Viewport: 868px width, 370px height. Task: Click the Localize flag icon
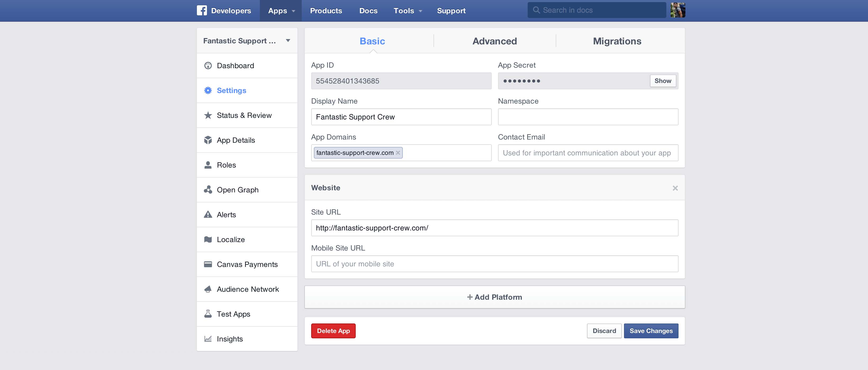208,239
